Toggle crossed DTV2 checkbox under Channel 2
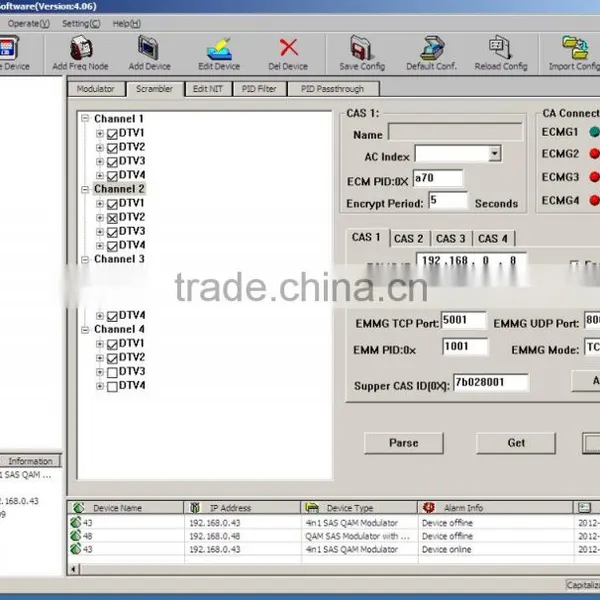Image resolution: width=600 pixels, height=600 pixels. pyautogui.click(x=112, y=218)
